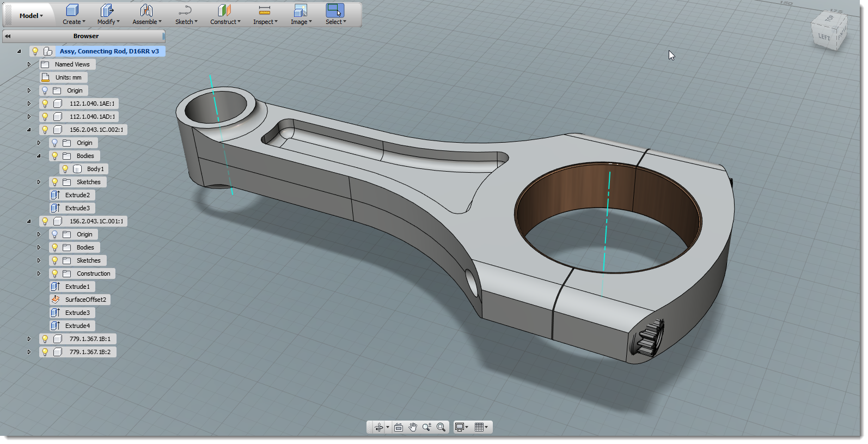Image resolution: width=868 pixels, height=444 pixels.
Task: Click the Named Views folder icon
Action: click(45, 64)
